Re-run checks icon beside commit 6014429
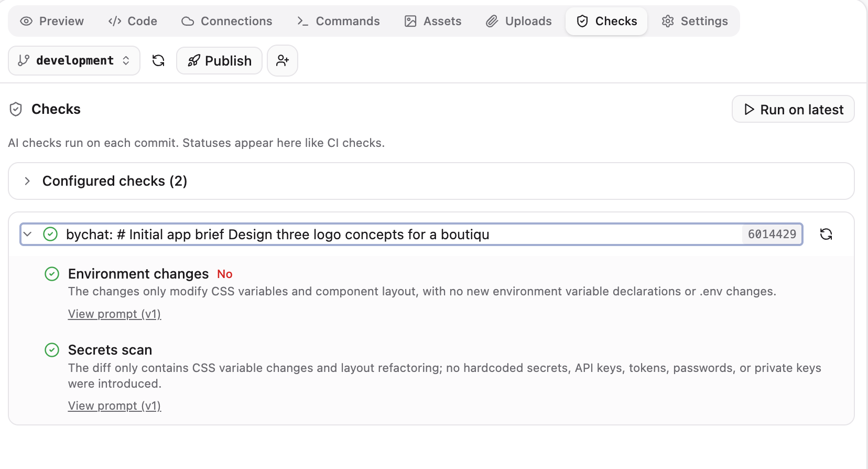Screen dimensions: 868x469 coord(826,234)
